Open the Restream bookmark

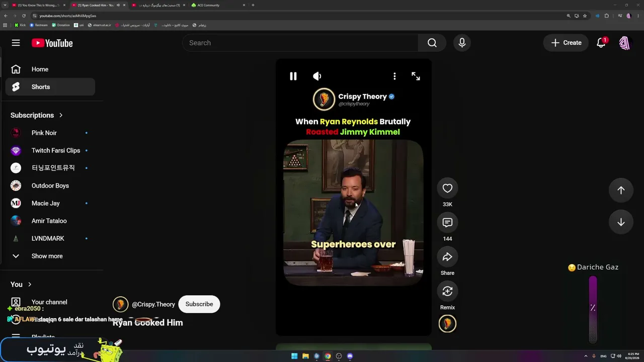39,25
